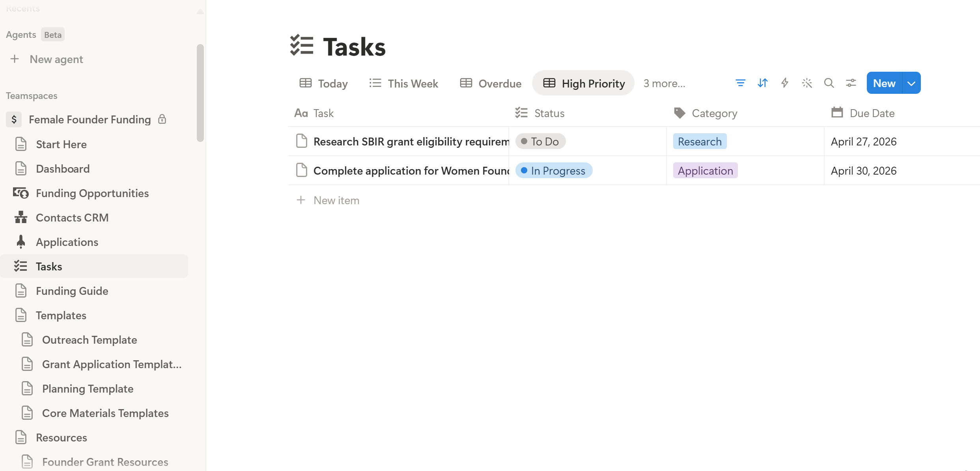The width and height of the screenshot is (980, 471).
Task: Open the To Do status selector
Action: point(540,141)
